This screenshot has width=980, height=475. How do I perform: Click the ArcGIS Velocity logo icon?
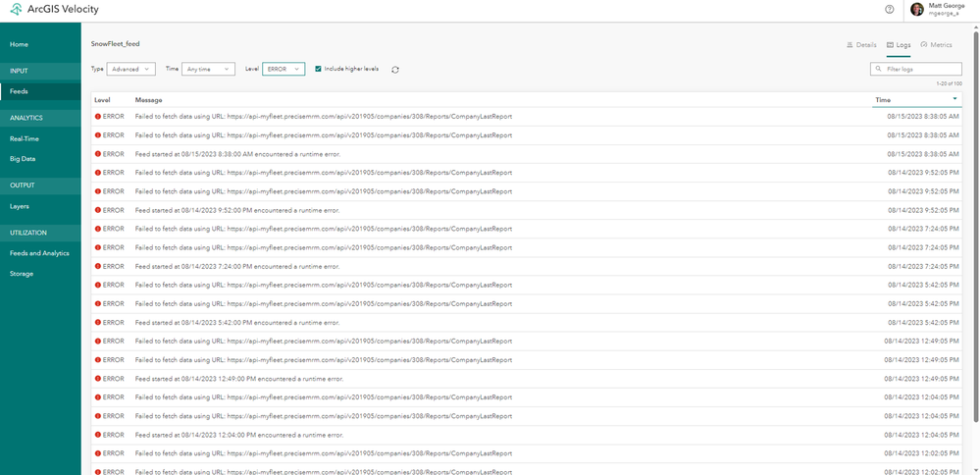(x=17, y=10)
